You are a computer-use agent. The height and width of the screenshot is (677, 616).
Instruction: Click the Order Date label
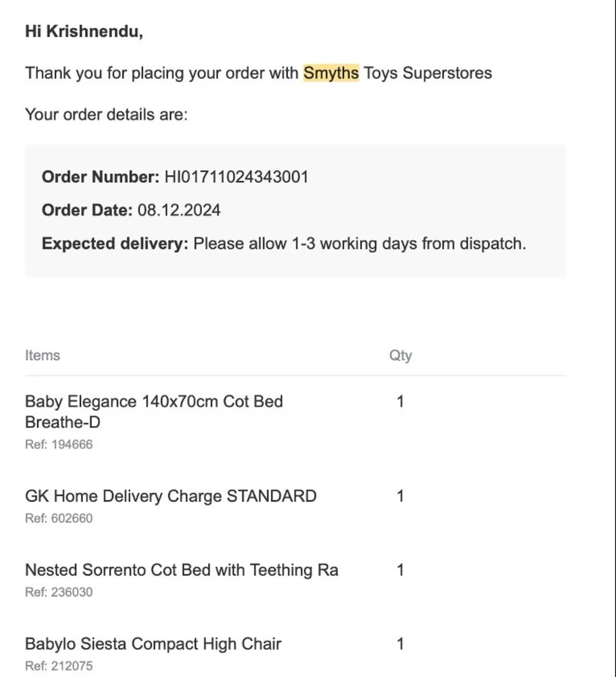[87, 210]
